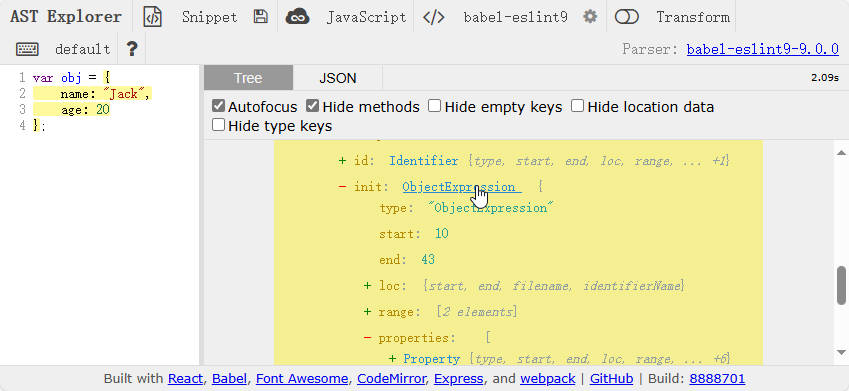Click the keyboard keymap icon
The width and height of the screenshot is (849, 391).
[27, 49]
